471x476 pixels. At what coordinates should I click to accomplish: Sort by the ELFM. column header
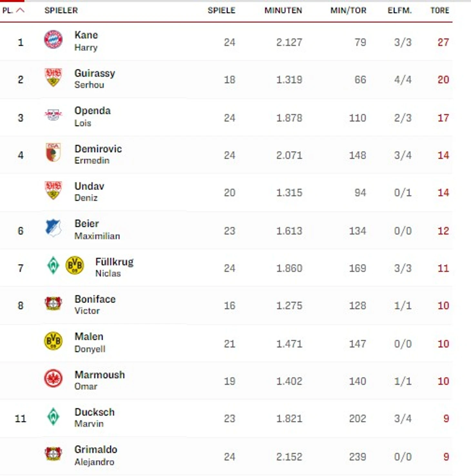point(399,10)
